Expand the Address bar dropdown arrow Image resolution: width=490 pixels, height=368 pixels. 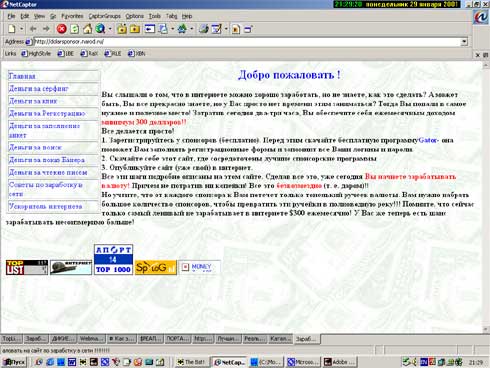point(464,42)
